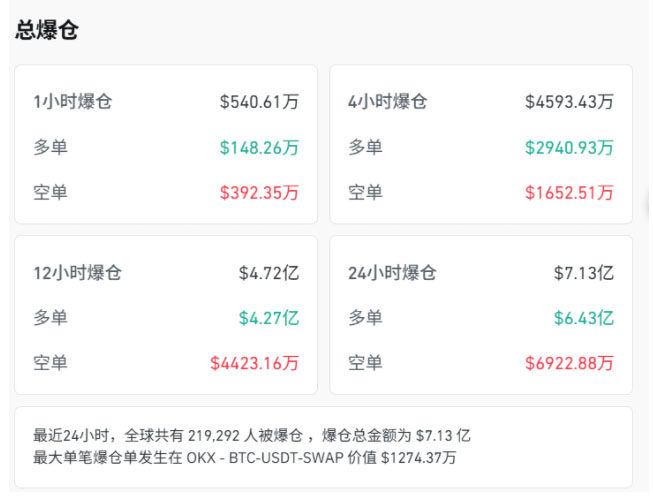Select the 12小时爆仓 card title

78,273
